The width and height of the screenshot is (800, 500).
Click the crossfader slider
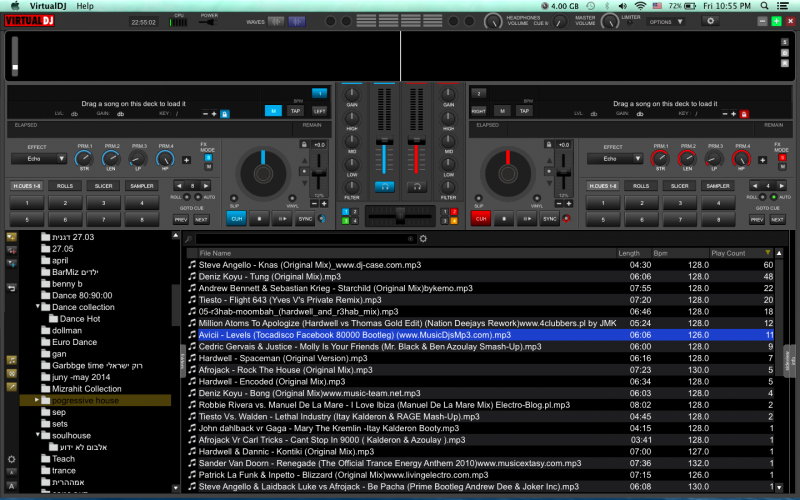point(399,216)
